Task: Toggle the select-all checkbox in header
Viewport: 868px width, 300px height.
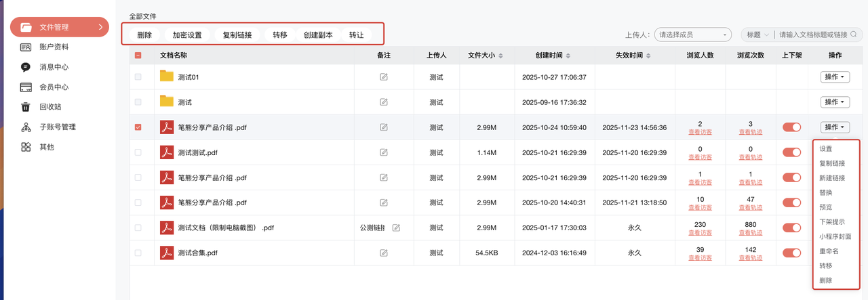Action: [138, 56]
